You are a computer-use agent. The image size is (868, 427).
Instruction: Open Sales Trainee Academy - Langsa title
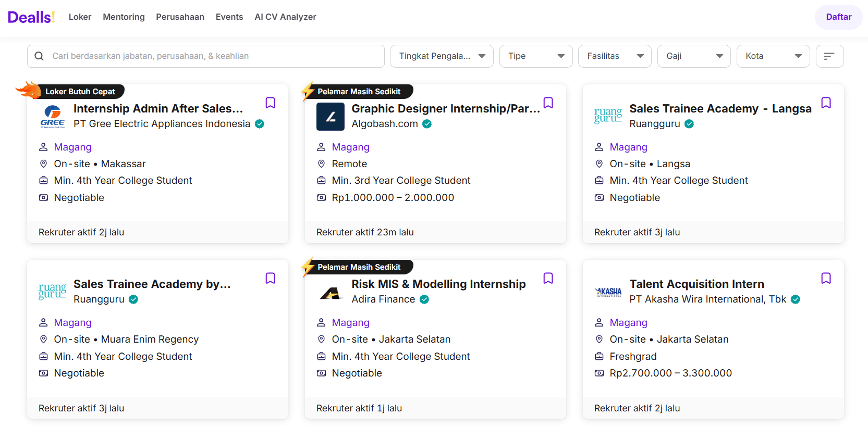coord(720,108)
